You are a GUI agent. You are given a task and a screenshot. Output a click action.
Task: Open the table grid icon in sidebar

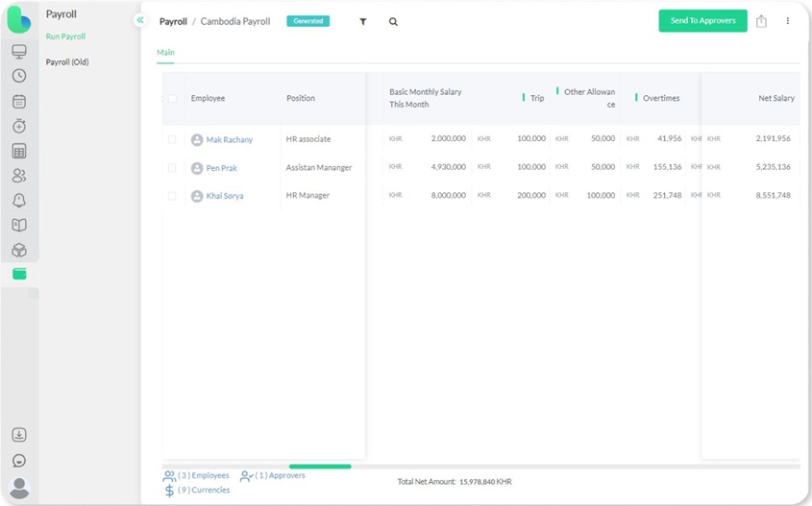point(19,151)
